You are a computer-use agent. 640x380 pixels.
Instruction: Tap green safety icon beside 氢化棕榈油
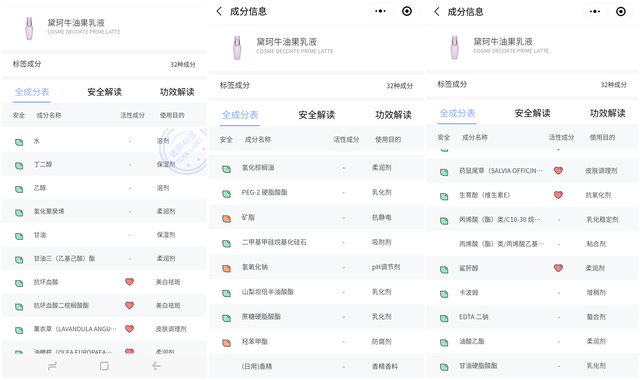227,169
